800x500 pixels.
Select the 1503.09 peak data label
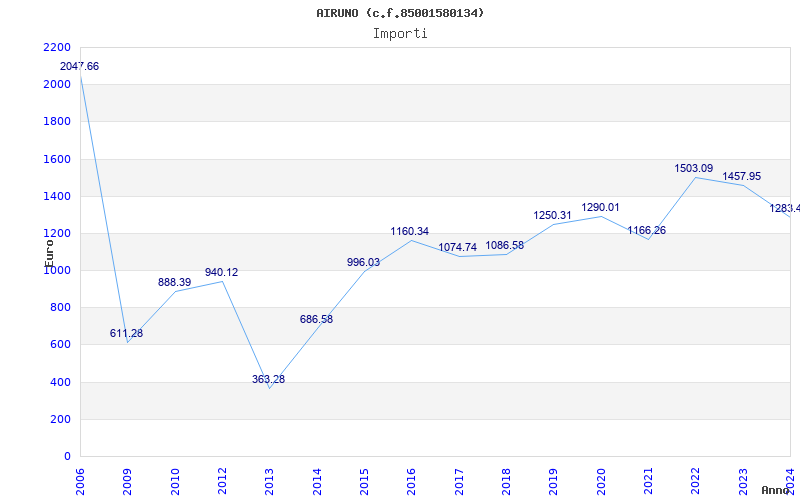pos(694,168)
